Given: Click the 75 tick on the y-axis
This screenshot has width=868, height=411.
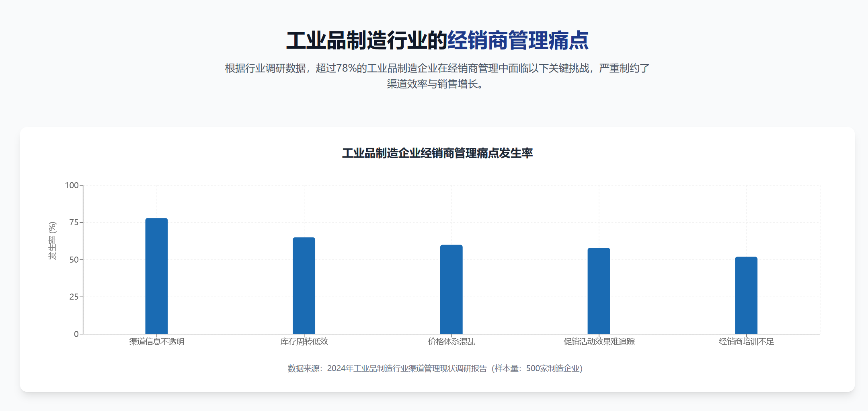Looking at the screenshot, I should tap(74, 222).
